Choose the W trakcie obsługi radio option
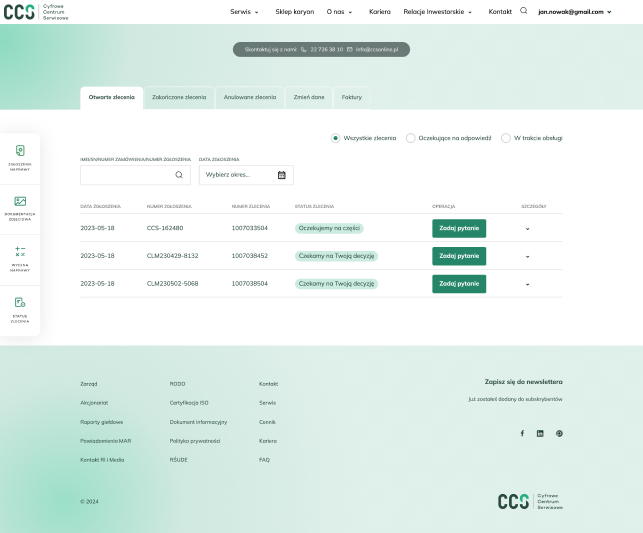Screen dimensions: 643x533 [x=506, y=138]
